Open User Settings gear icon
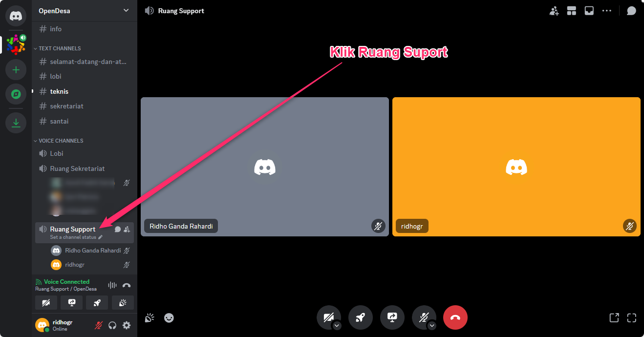The image size is (644, 337). tap(127, 325)
